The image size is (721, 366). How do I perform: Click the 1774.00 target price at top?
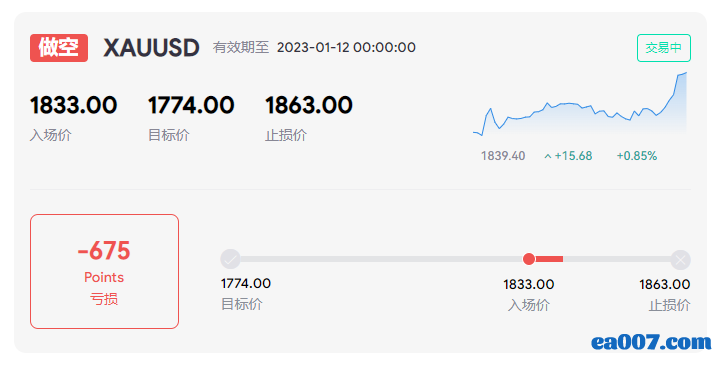191,105
